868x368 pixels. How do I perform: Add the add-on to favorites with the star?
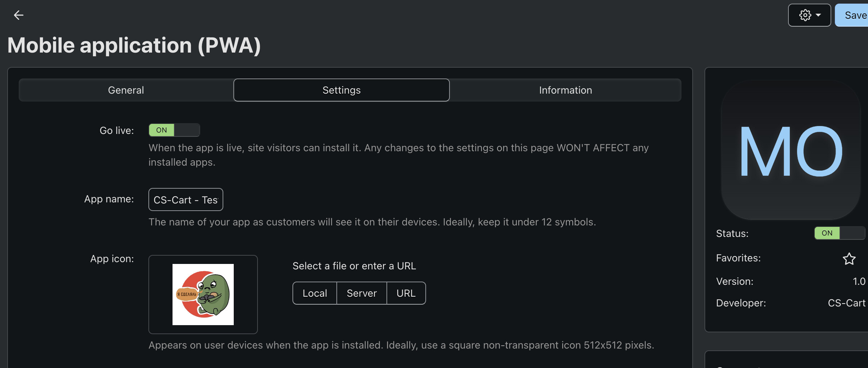[849, 259]
